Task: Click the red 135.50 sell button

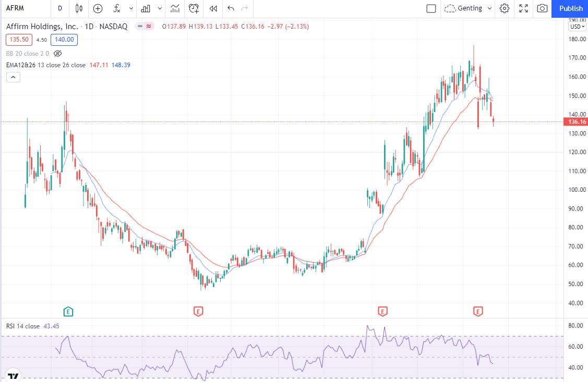Action: tap(19, 40)
